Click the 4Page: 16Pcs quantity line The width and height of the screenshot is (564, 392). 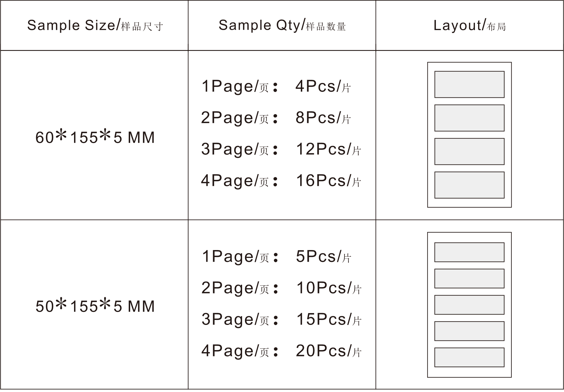coord(281,181)
